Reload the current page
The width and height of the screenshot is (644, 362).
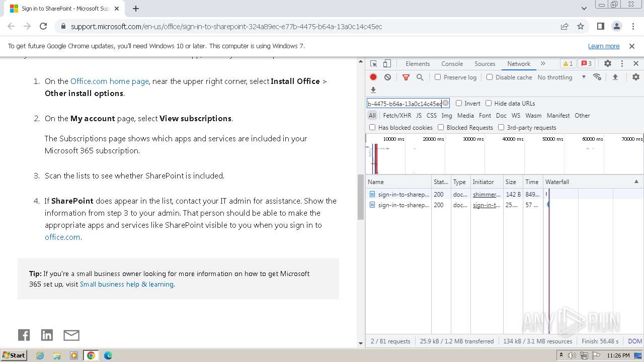click(x=43, y=26)
